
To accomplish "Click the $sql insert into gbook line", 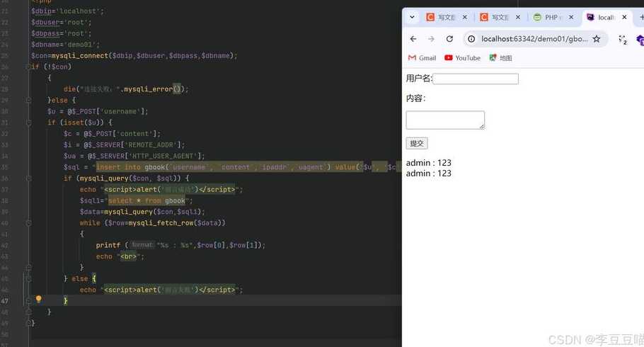I will (x=232, y=167).
